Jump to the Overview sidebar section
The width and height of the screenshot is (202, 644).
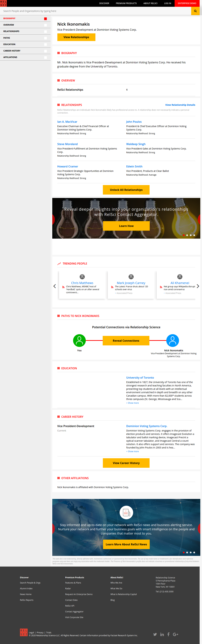pyautogui.click(x=25, y=25)
